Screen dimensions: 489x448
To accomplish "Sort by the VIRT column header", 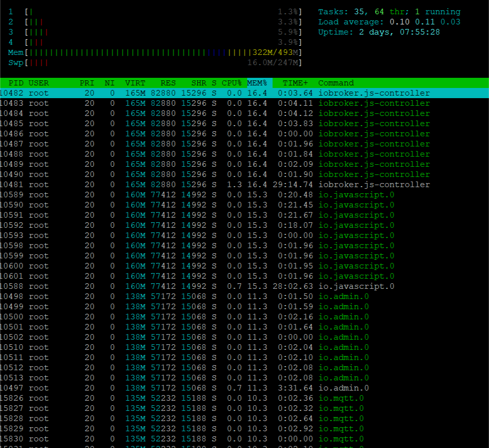I will click(135, 83).
